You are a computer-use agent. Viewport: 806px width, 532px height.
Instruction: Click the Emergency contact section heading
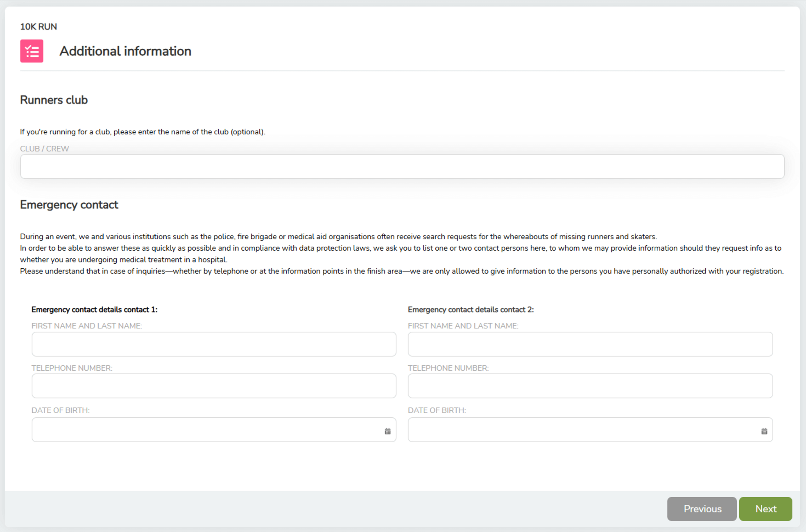69,205
